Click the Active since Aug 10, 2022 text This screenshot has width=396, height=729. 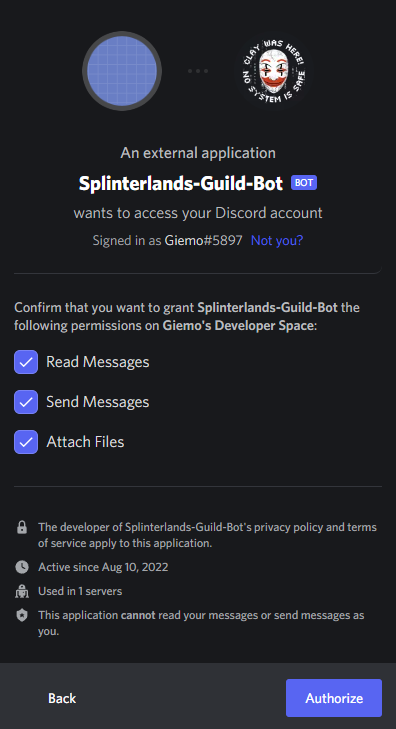[103, 567]
